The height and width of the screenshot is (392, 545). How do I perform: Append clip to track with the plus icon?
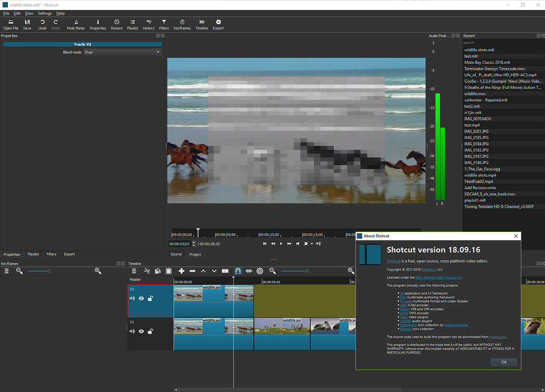click(182, 271)
